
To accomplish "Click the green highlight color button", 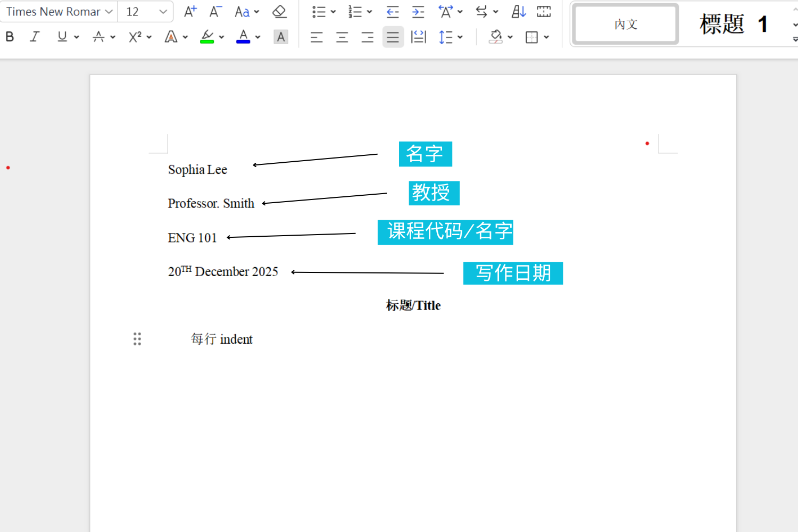I will [207, 37].
